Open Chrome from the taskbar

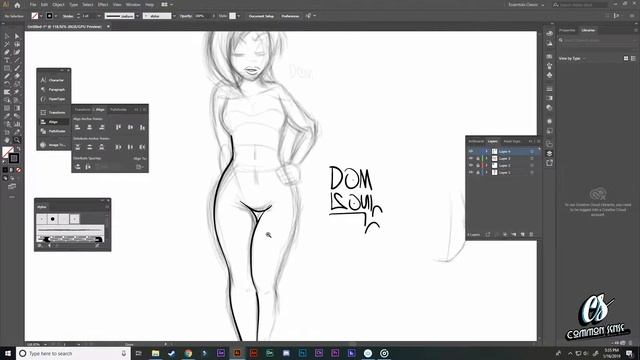pos(188,353)
